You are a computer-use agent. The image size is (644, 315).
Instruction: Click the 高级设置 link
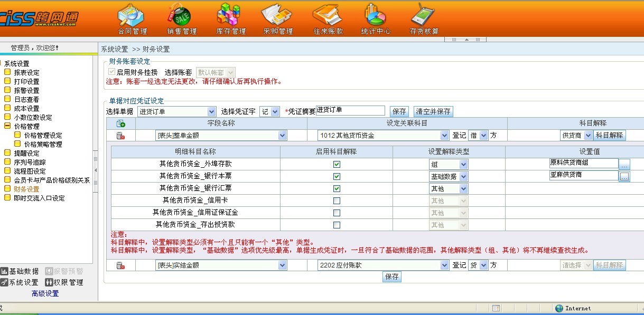[45, 294]
